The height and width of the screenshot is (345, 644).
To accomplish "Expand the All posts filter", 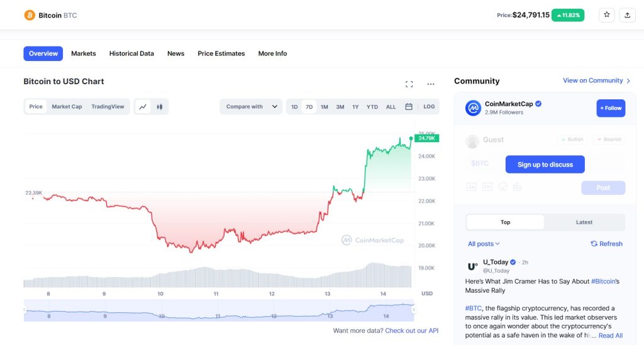I will (484, 244).
